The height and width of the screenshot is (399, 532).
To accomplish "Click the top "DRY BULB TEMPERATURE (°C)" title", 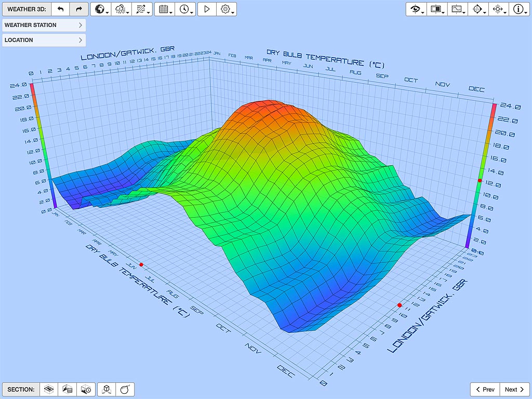I will [x=325, y=59].
